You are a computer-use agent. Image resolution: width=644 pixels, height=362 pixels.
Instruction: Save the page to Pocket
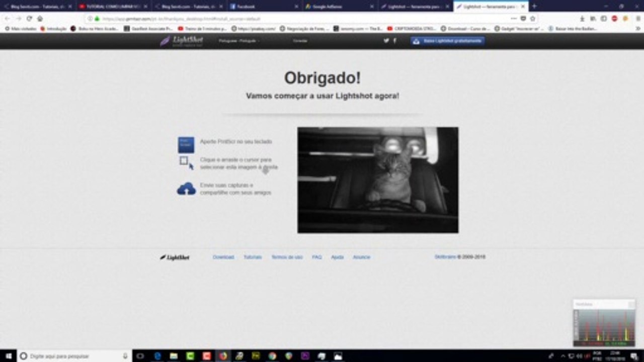click(x=523, y=19)
